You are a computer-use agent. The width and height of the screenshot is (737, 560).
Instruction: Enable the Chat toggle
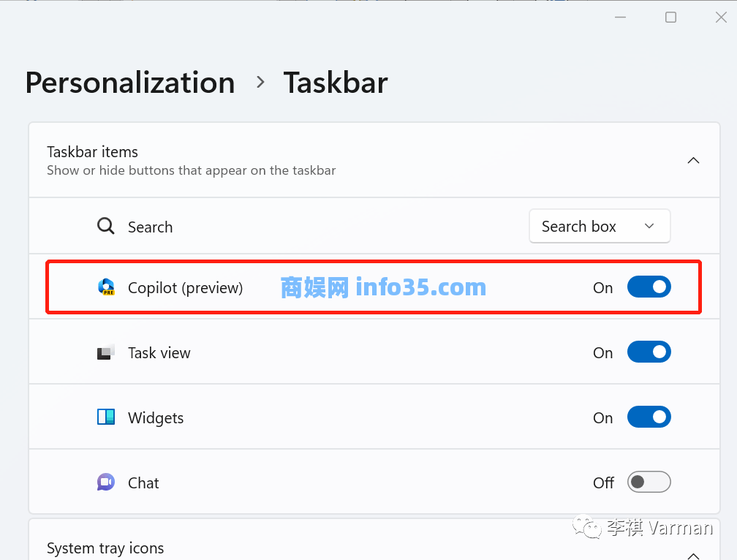click(649, 483)
